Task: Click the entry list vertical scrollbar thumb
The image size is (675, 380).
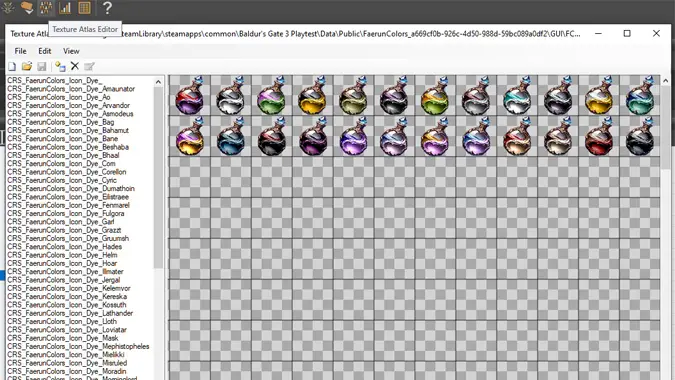Action: pos(158,177)
